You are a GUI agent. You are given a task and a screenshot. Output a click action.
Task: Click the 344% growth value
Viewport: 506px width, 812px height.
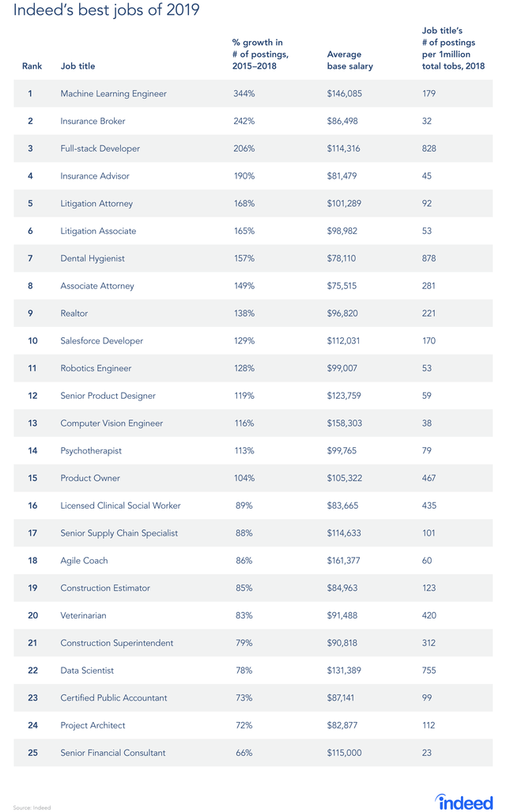tap(244, 94)
